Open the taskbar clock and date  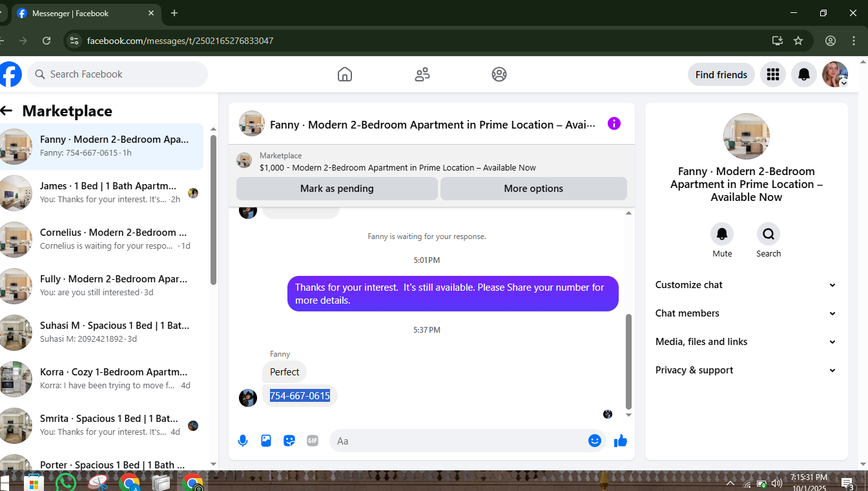pyautogui.click(x=809, y=482)
